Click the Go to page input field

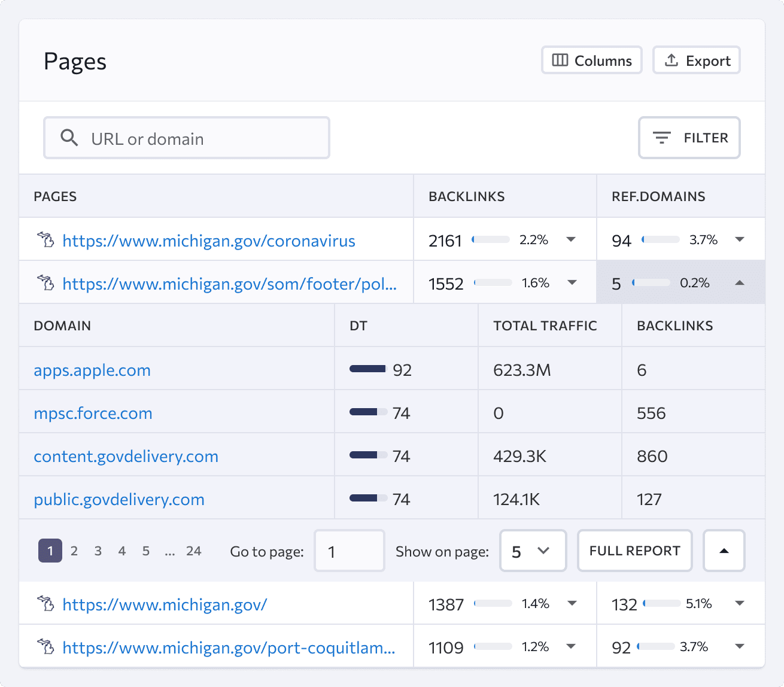pyautogui.click(x=350, y=551)
